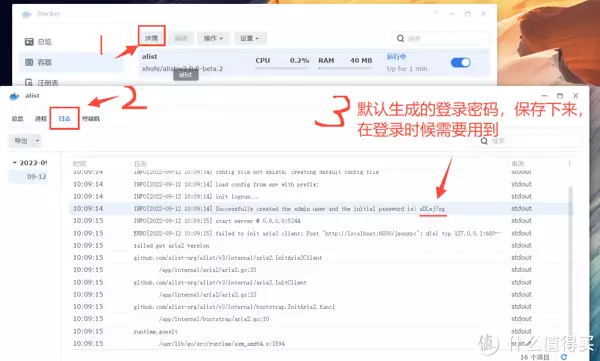Select the 'aria2.InitClient' log row
This screenshot has height=361, width=600.
pos(320,282)
